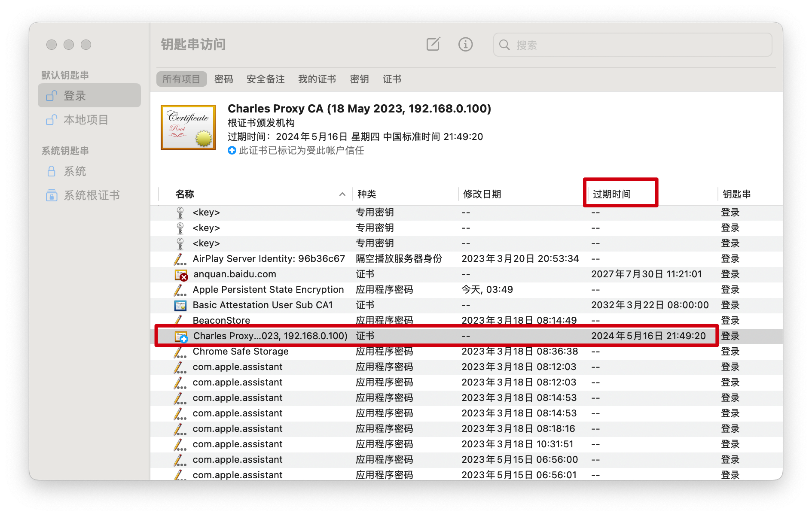
Task: Click modified date 2023年3月18日 08:36:38
Action: pyautogui.click(x=520, y=352)
